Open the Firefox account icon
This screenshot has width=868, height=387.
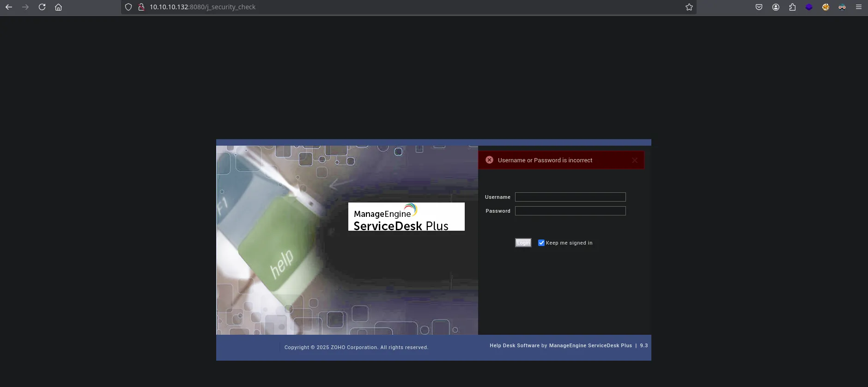pyautogui.click(x=776, y=7)
